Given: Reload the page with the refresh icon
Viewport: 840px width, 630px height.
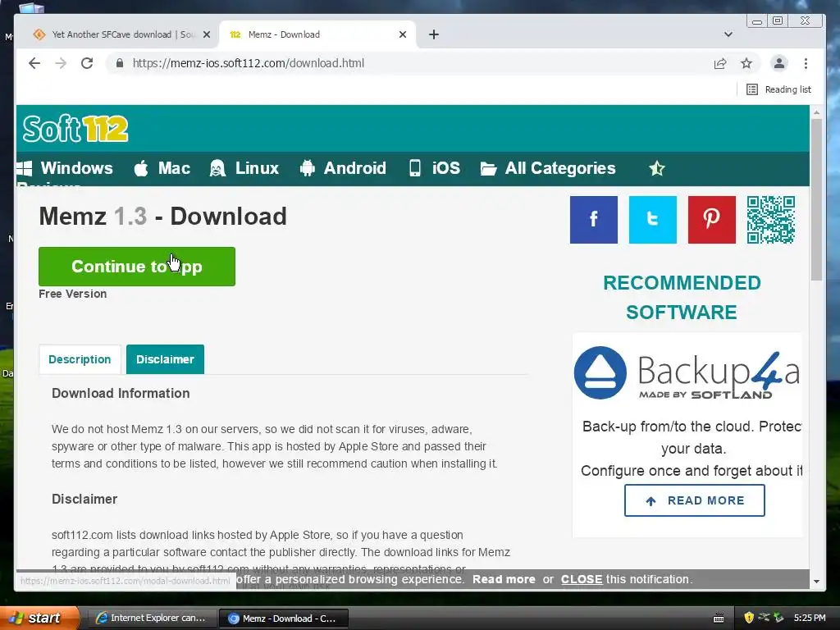Looking at the screenshot, I should [87, 63].
